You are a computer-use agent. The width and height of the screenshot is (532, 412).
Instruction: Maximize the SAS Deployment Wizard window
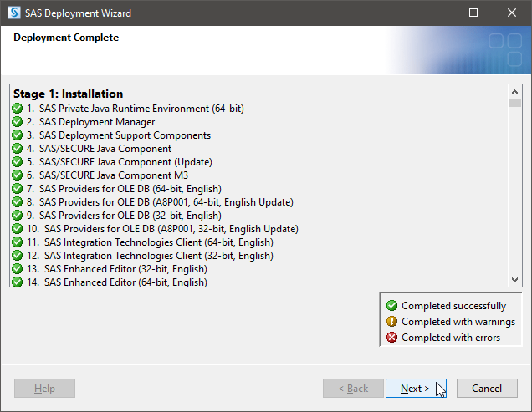point(473,13)
